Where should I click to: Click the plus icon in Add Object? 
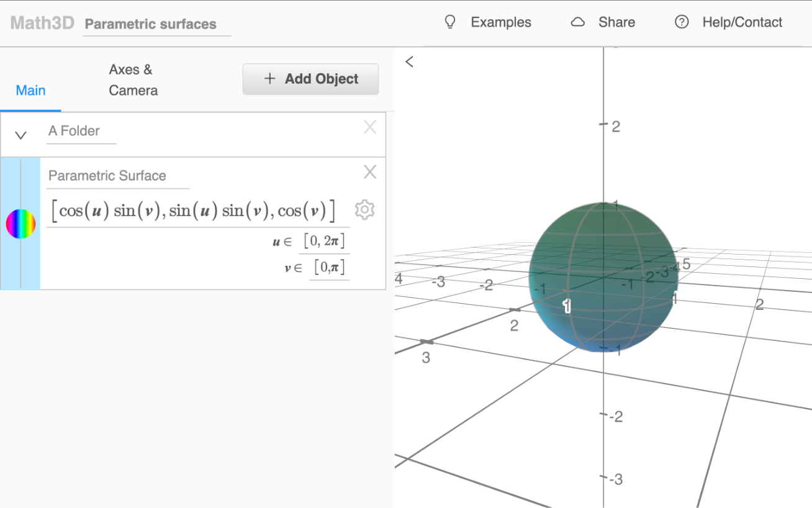pyautogui.click(x=269, y=79)
